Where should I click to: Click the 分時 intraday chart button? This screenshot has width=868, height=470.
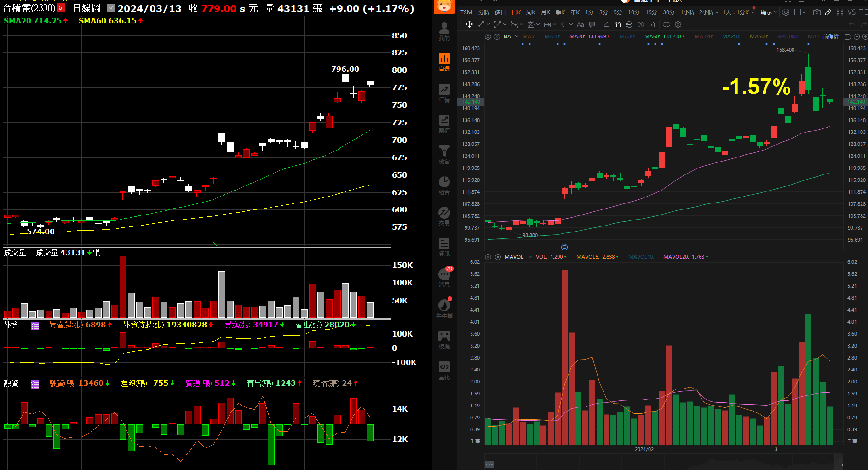pyautogui.click(x=483, y=12)
